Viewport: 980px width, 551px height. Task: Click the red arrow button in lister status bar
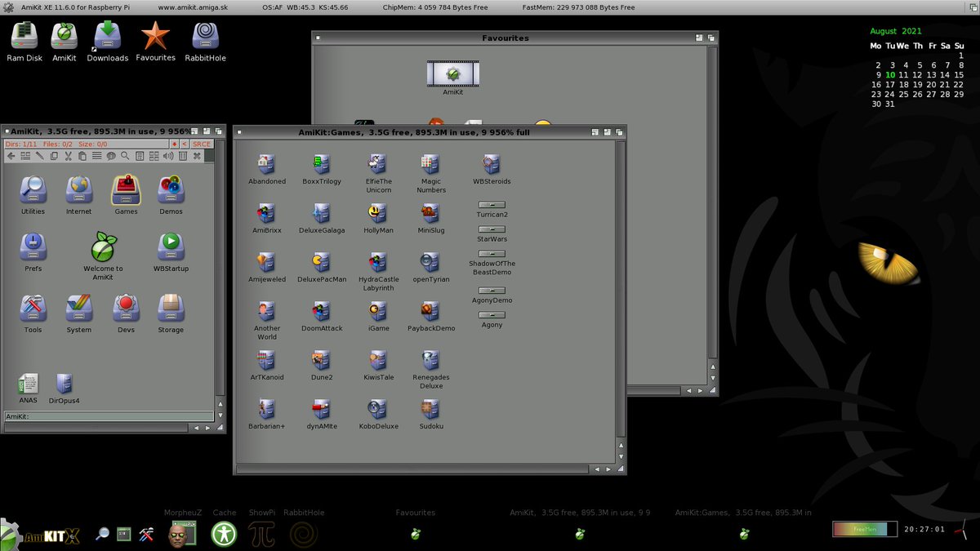[174, 144]
